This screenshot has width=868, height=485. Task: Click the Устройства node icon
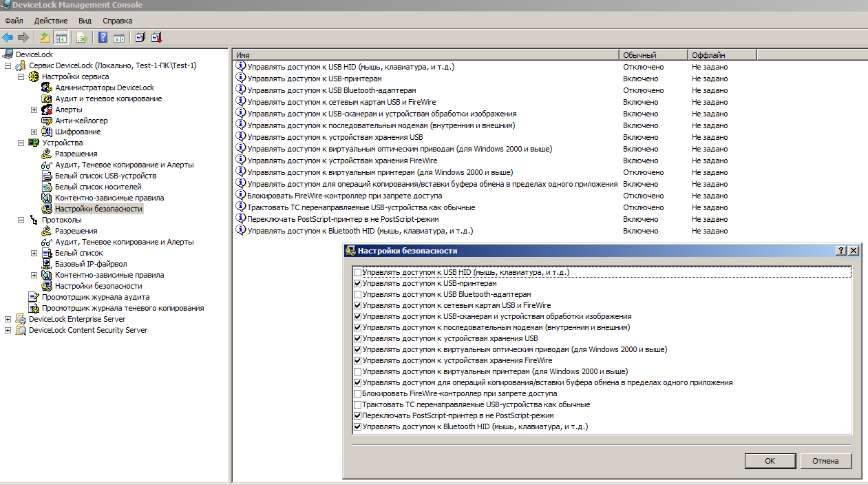coord(34,143)
